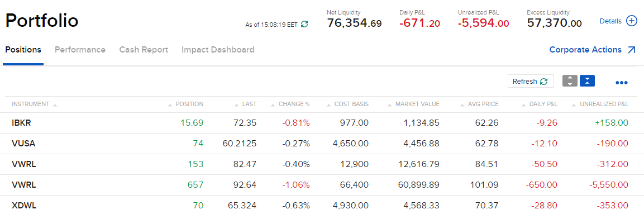
Task: Select the Positions tab
Action: 23,50
